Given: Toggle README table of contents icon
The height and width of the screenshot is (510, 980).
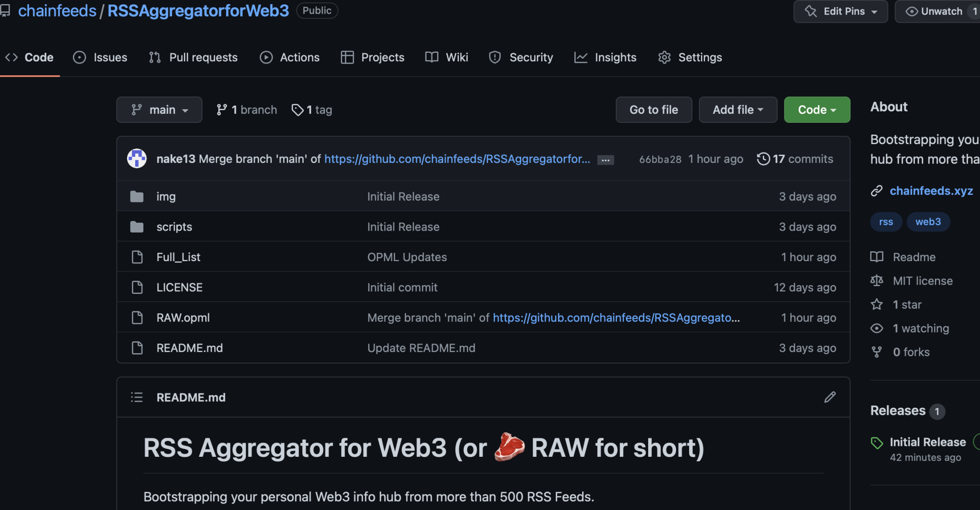Looking at the screenshot, I should click(137, 397).
